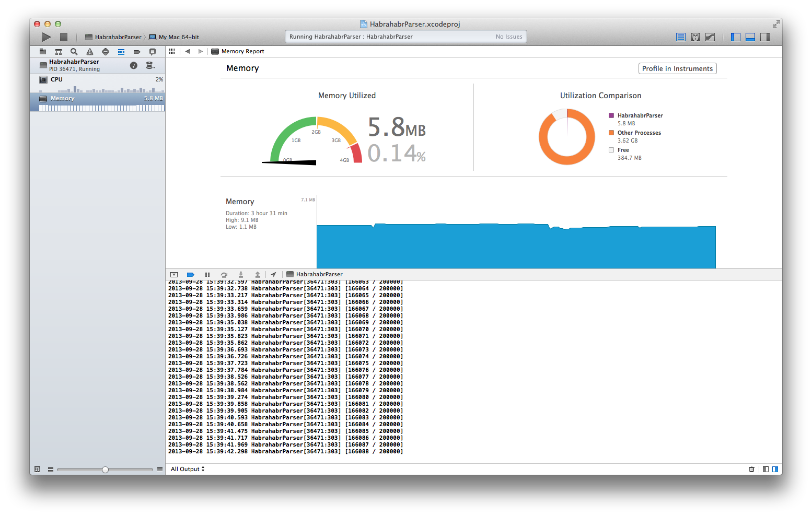Screen dimensions: 812x516
Task: Toggle the debug area visibility
Action: [x=750, y=37]
